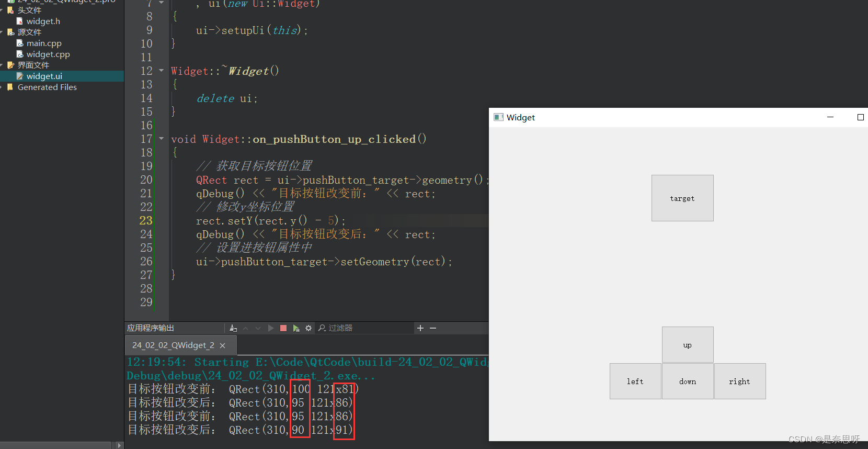This screenshot has height=449, width=868.
Task: Collapse the 界面文件 folder arrow
Action: [x=2, y=65]
